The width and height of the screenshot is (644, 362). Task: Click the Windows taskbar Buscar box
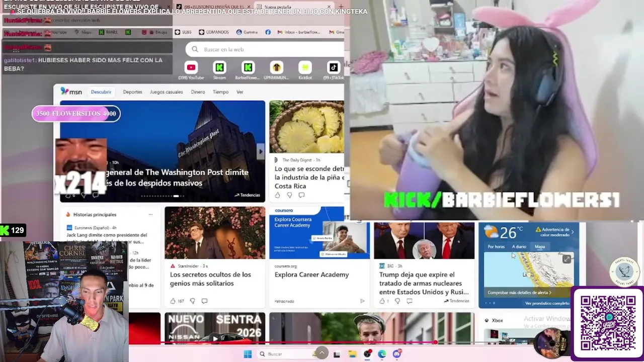click(x=284, y=354)
